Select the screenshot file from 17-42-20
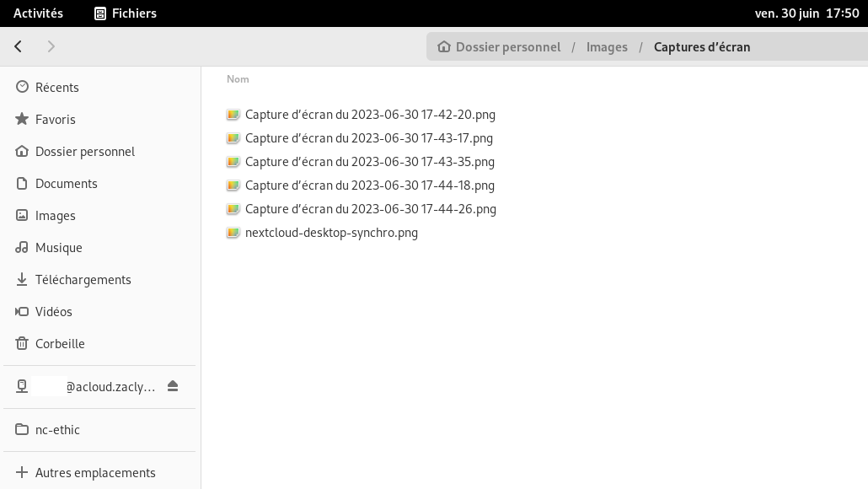 (370, 115)
